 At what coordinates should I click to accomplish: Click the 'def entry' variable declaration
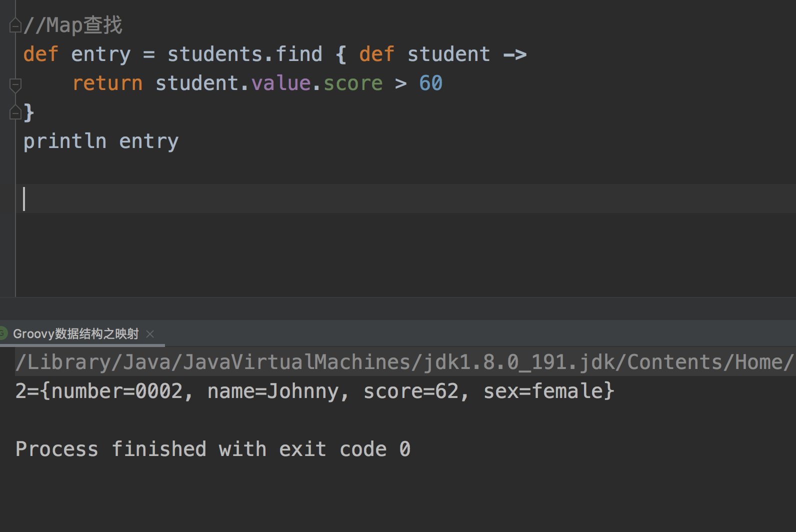pyautogui.click(x=77, y=54)
